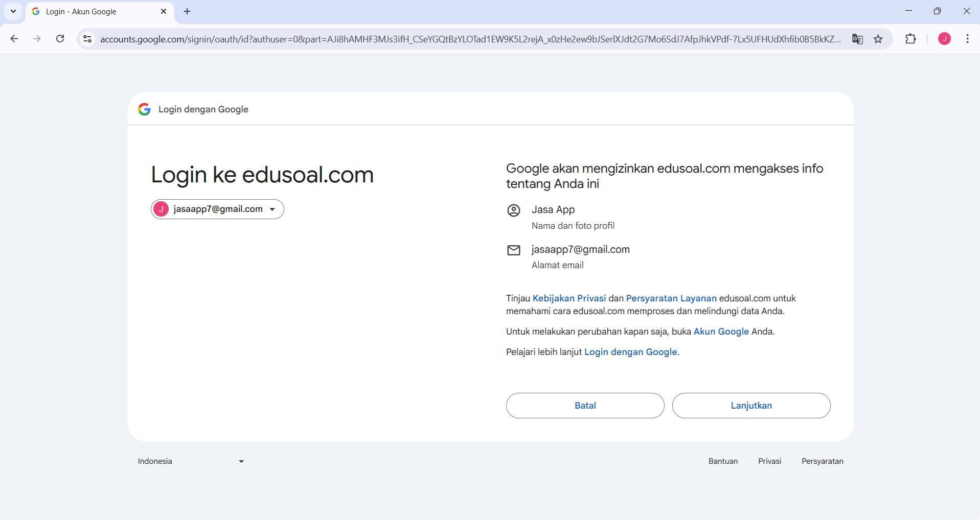This screenshot has height=520, width=980.
Task: Go back using the back arrow
Action: coord(14,39)
